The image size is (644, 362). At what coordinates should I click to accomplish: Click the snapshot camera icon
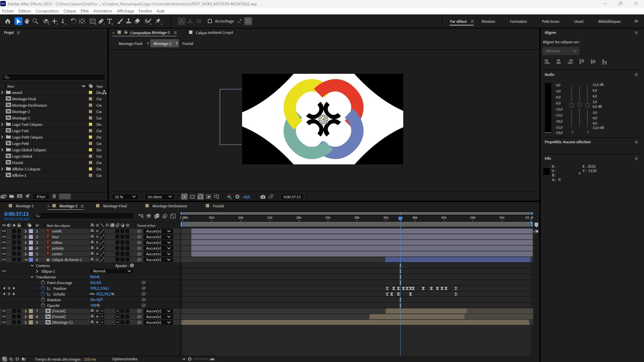pos(263,197)
